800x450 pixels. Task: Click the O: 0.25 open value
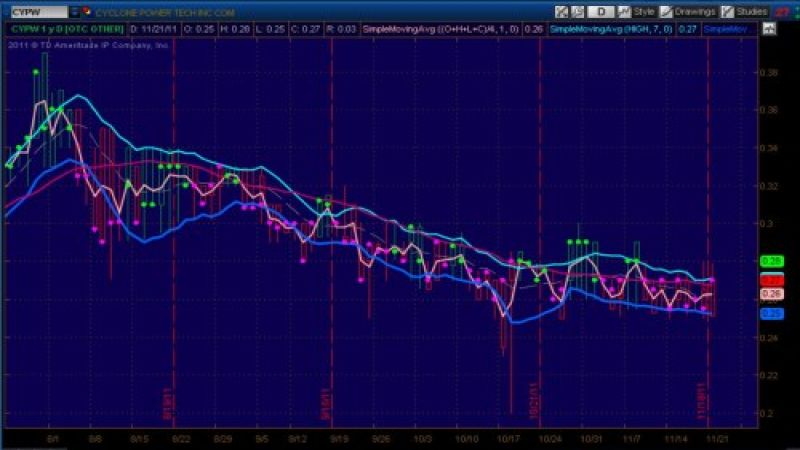tap(199, 29)
